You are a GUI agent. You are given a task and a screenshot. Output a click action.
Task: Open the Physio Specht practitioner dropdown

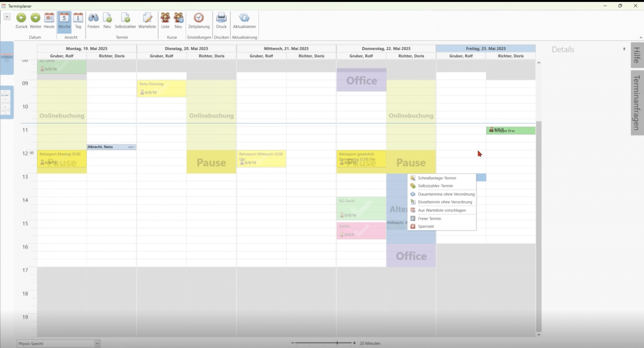[x=97, y=343]
